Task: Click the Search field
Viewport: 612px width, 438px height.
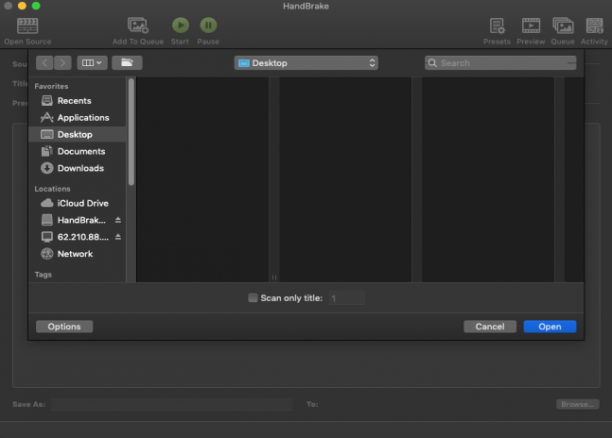Action: pos(500,63)
